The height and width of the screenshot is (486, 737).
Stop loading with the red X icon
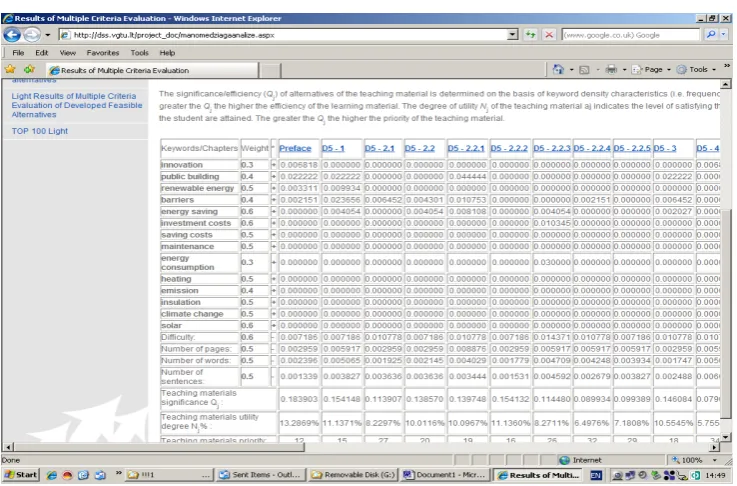coord(549,35)
